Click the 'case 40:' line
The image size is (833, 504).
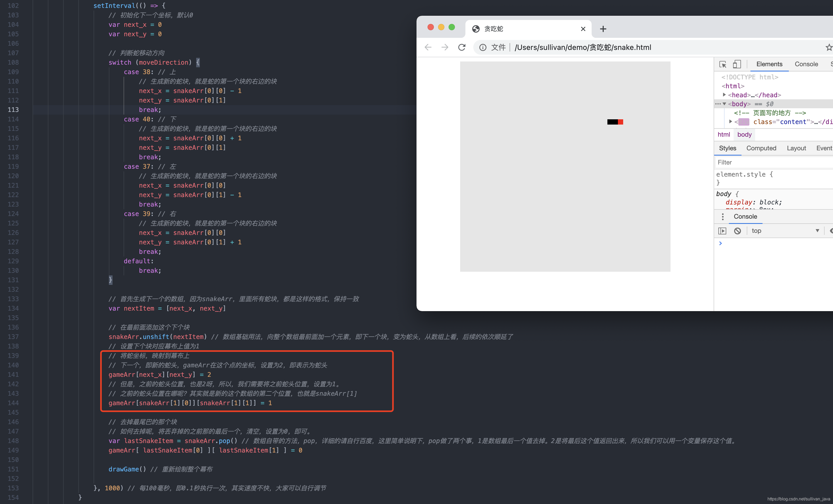pyautogui.click(x=150, y=119)
